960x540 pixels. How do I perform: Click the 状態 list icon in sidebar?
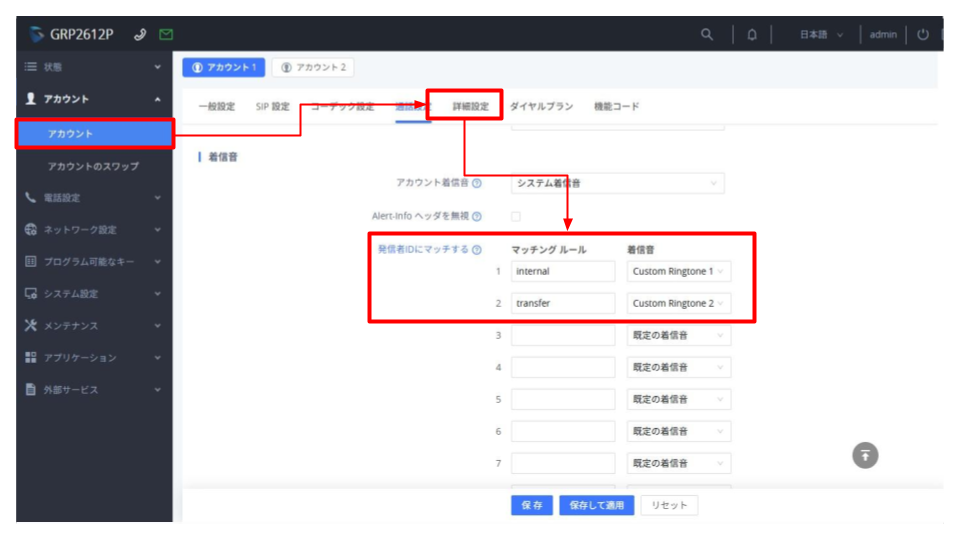click(x=31, y=67)
